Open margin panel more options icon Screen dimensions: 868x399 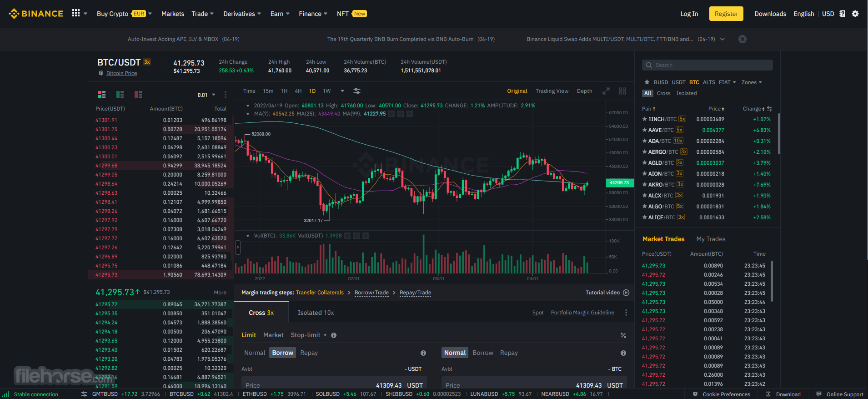tap(626, 313)
